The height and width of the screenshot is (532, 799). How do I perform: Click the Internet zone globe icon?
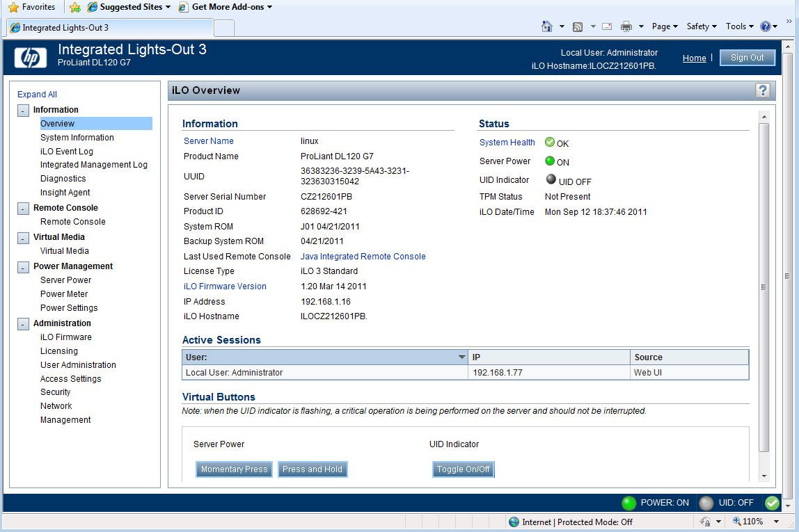(514, 522)
